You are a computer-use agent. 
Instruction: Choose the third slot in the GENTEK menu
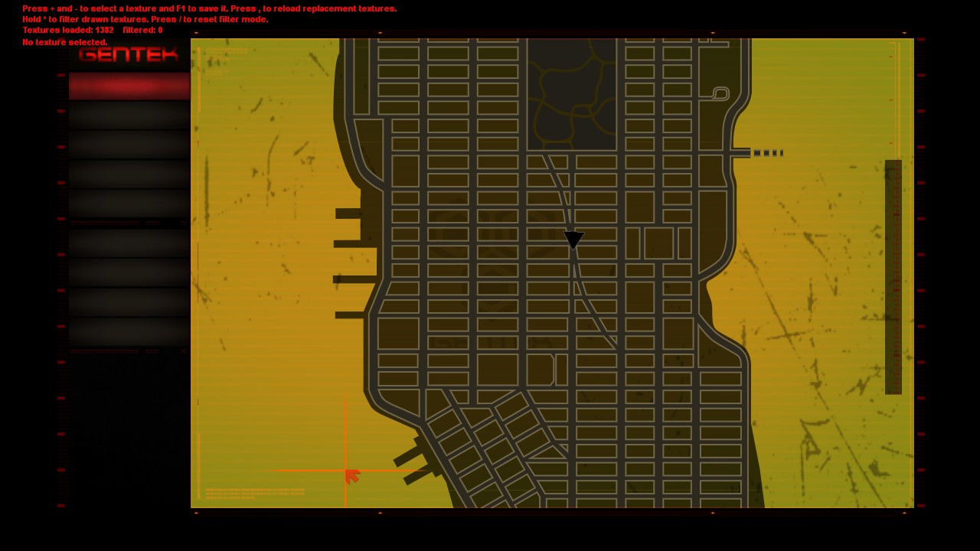[129, 145]
